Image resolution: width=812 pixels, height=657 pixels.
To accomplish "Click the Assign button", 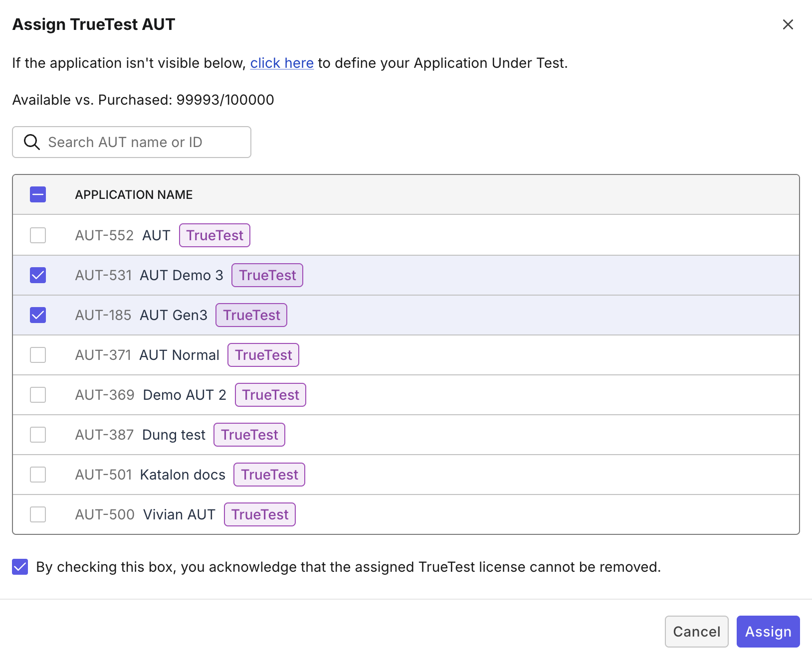I will [768, 632].
